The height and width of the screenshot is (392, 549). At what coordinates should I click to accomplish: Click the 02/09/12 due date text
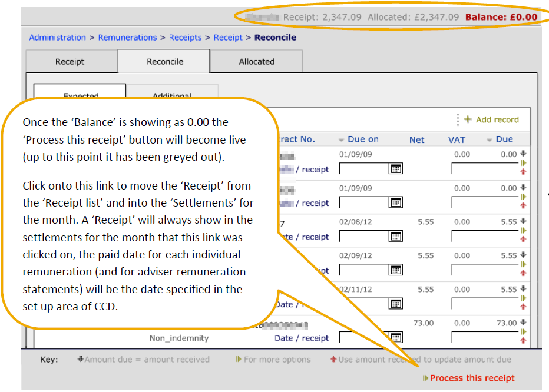355,256
